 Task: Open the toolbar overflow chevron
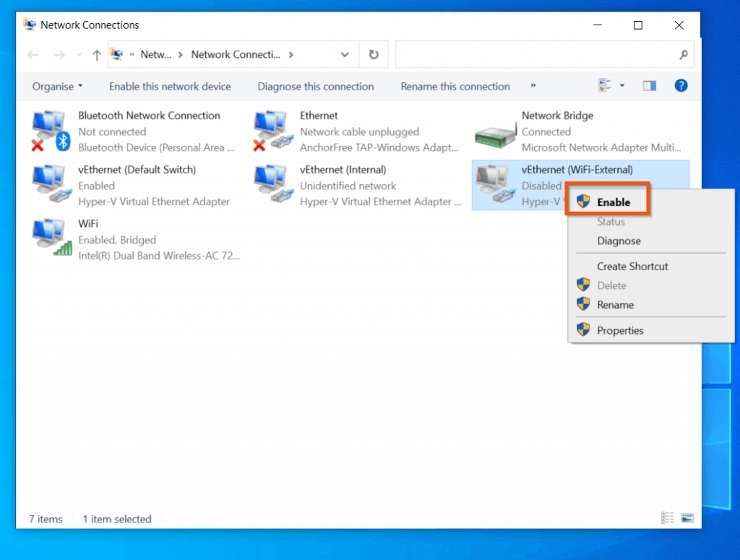point(533,85)
